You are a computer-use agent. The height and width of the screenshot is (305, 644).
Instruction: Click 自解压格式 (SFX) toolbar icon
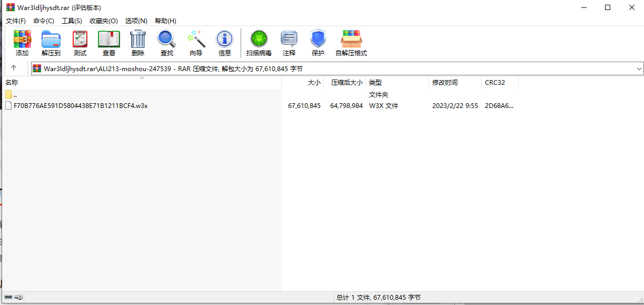351,40
